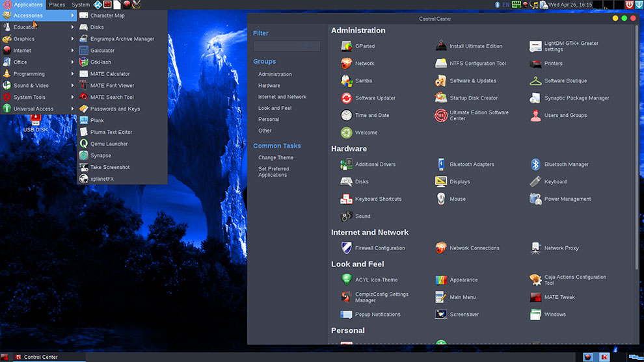Open the System menu

81,5
